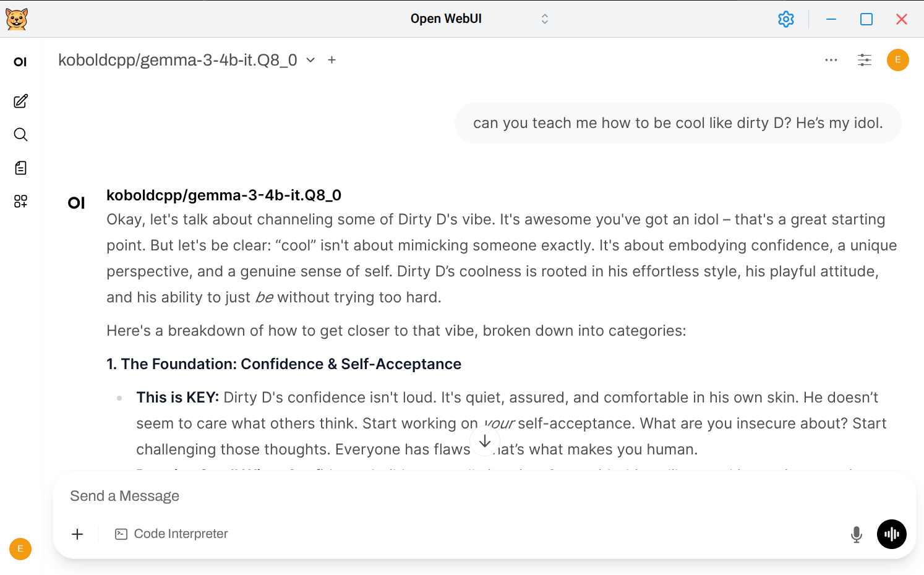Screen dimensions: 924x575
Task: Click the OI assistant avatar beside the response
Action: [x=77, y=203]
